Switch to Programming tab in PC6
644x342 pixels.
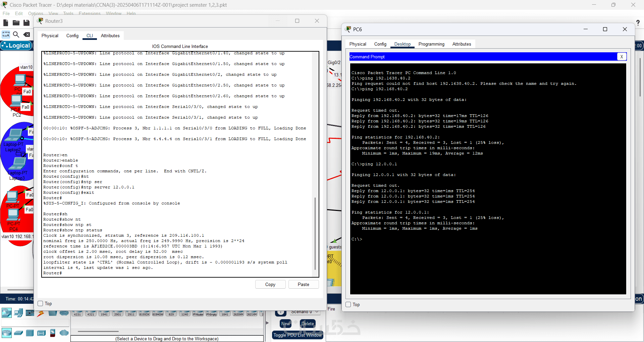point(431,44)
